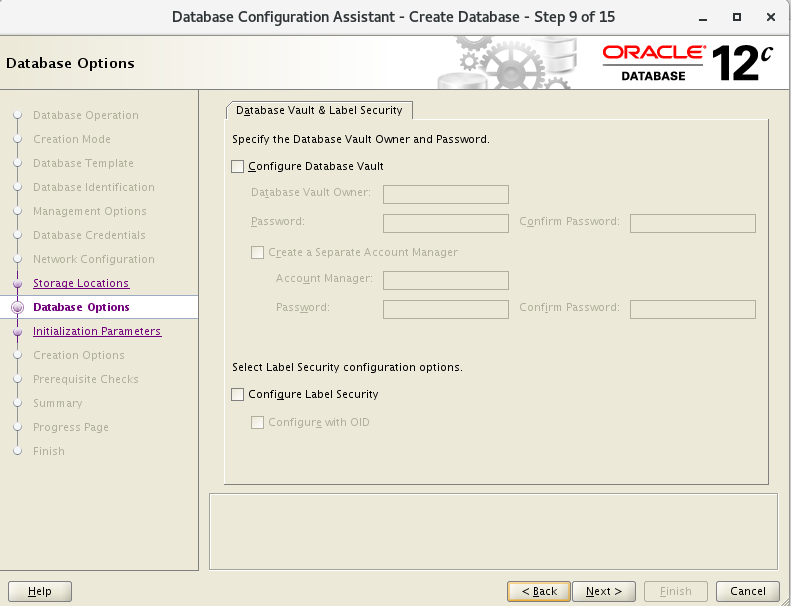Viewport: 791px width, 606px height.
Task: Open the Database Vault & Label Security tab
Action: coord(319,110)
